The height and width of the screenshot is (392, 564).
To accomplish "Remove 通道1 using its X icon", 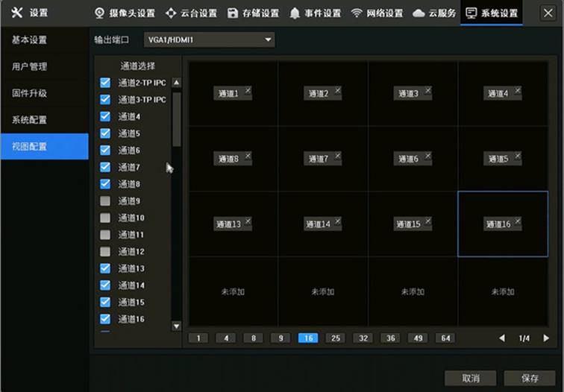I will point(248,89).
